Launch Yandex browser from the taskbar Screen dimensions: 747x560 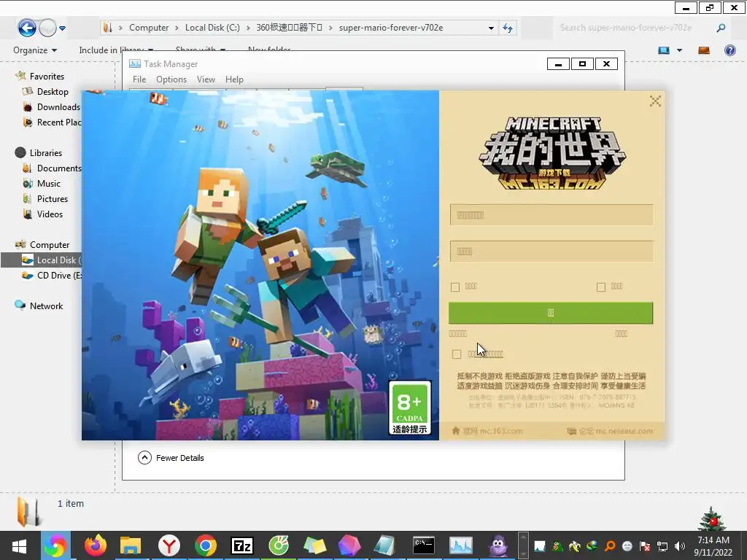(169, 545)
